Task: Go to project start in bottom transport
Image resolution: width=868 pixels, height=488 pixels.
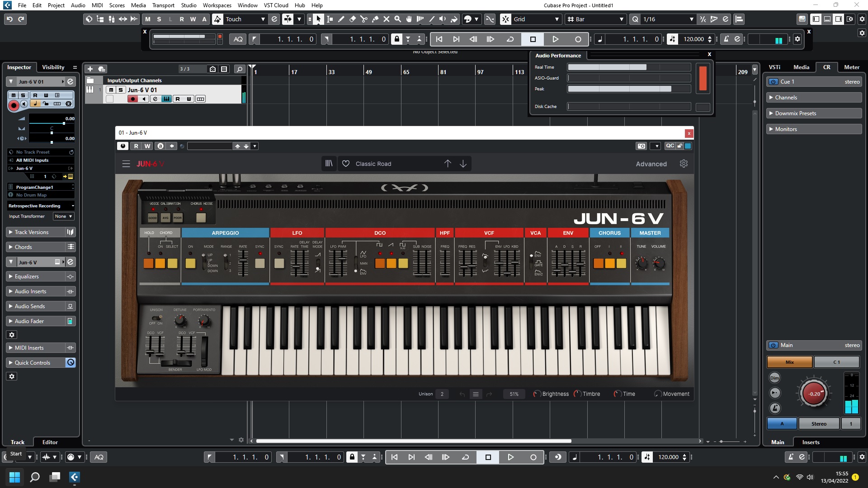Action: 395,457
